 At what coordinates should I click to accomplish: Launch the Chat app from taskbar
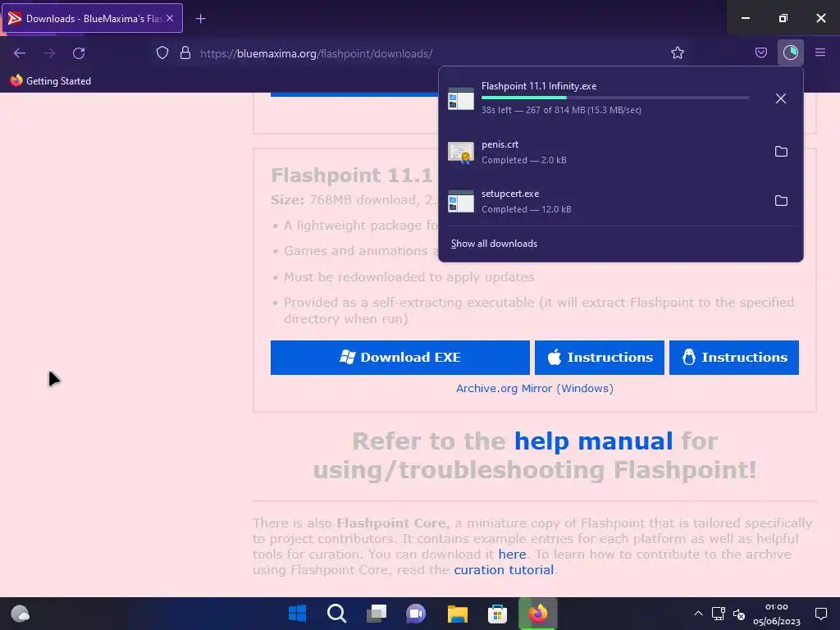click(x=416, y=614)
